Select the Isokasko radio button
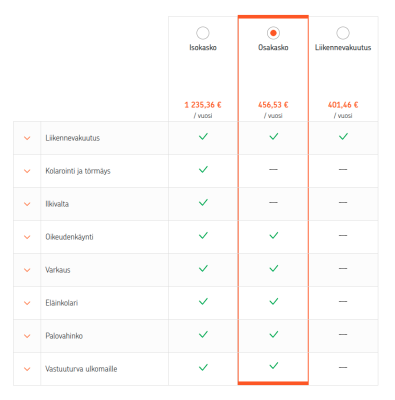 203,33
